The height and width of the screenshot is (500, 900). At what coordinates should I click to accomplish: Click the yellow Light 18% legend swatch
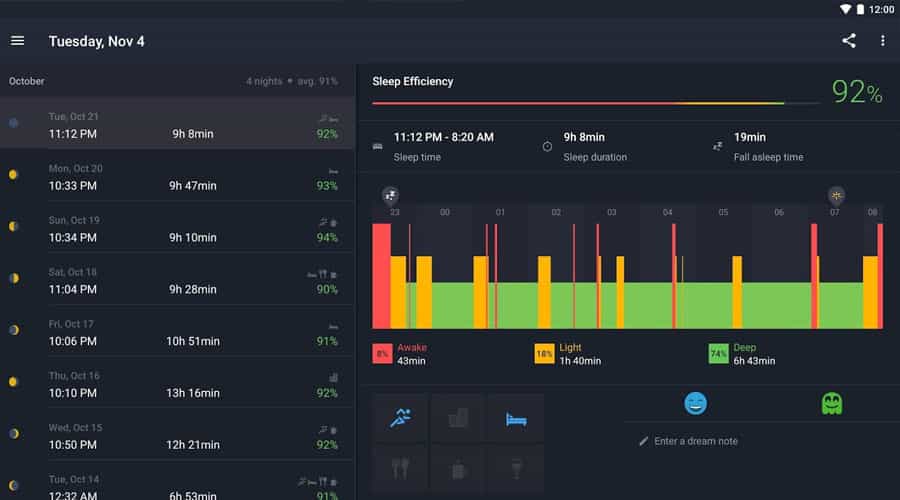[544, 354]
